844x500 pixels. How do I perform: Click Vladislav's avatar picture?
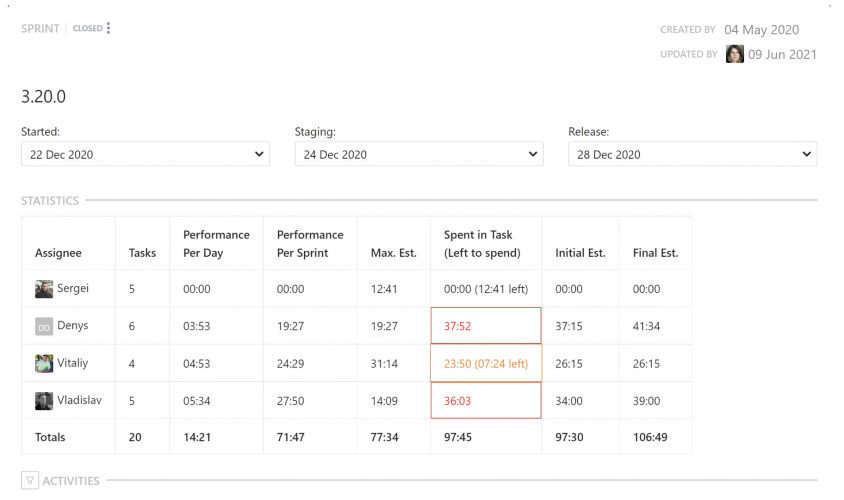(44, 400)
